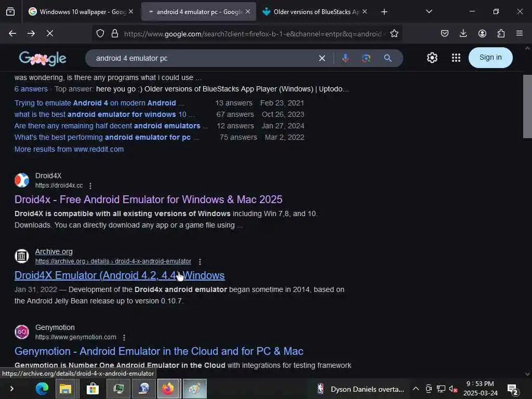Click the Genymotion site favicon

[22, 332]
